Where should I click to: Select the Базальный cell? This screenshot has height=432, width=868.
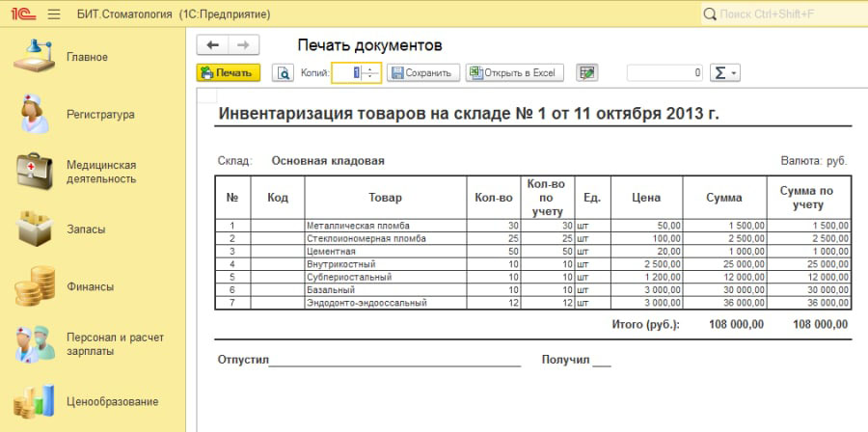coord(385,290)
